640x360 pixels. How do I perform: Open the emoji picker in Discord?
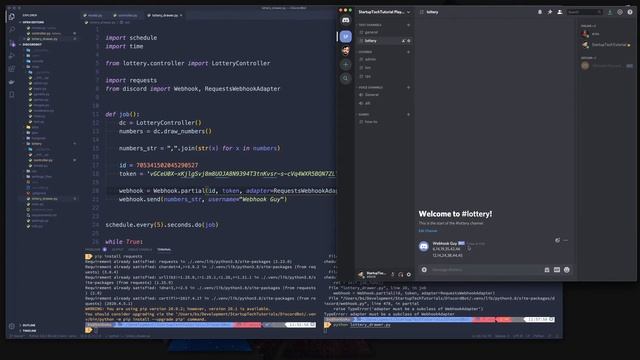[x=567, y=270]
